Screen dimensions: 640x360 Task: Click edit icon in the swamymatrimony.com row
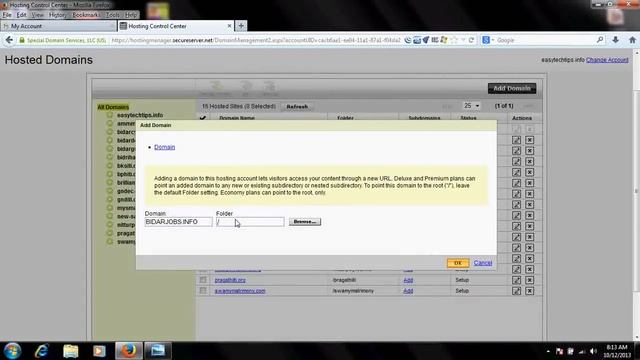516,291
